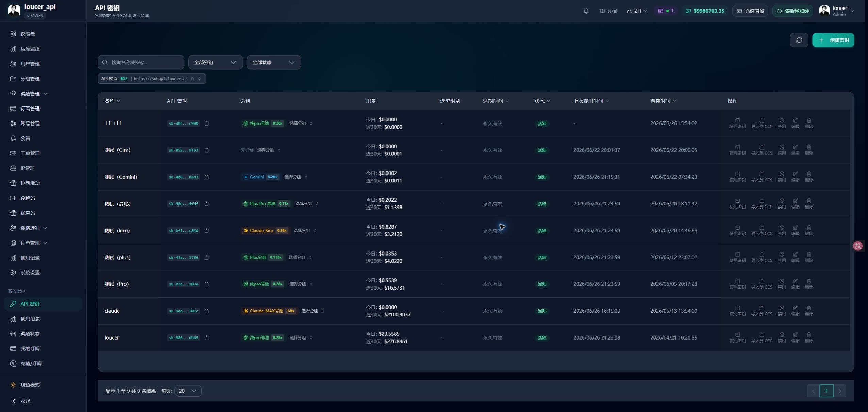Copy the sk-d0f...c900 API key
This screenshot has width=868, height=412.
pos(207,123)
